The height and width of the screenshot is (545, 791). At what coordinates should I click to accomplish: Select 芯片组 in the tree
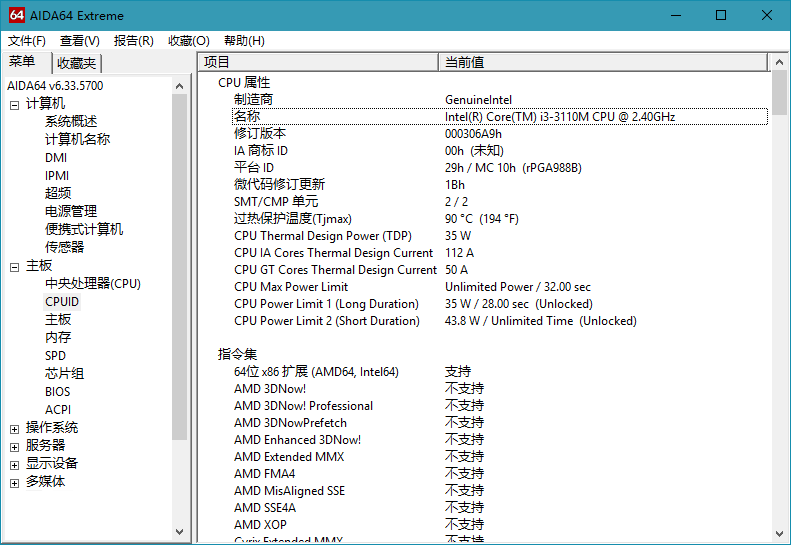65,373
